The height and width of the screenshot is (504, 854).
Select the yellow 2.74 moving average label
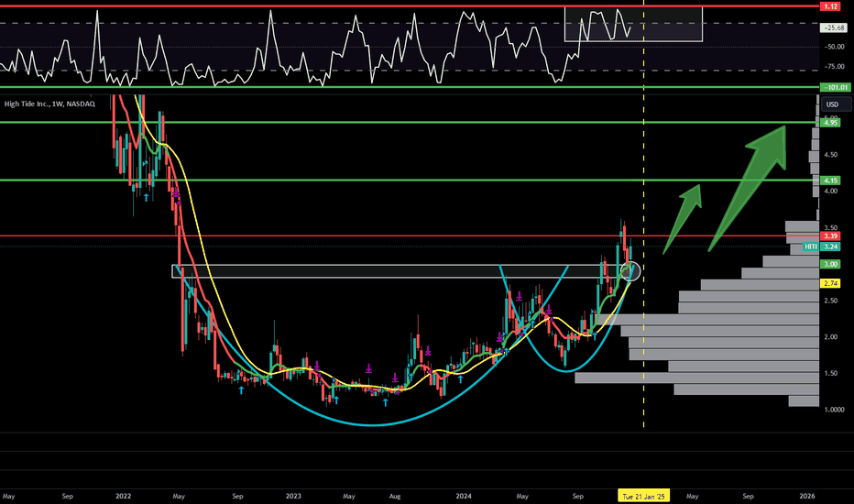point(830,283)
